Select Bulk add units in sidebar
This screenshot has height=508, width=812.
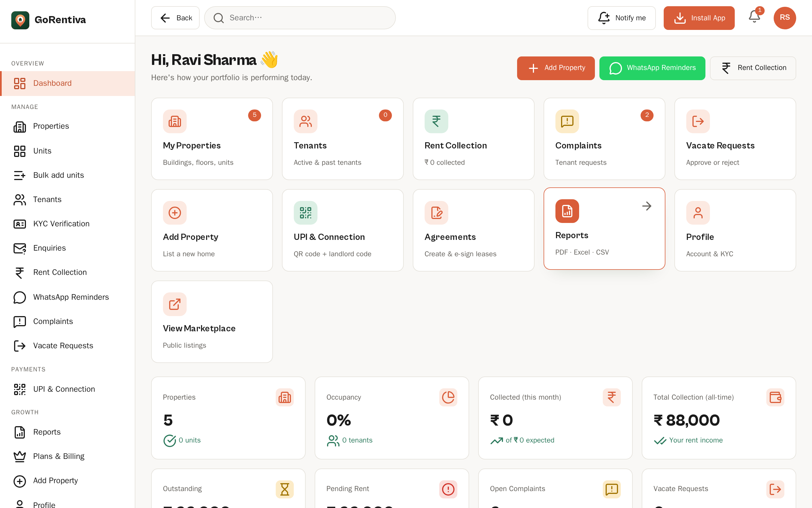(67, 175)
